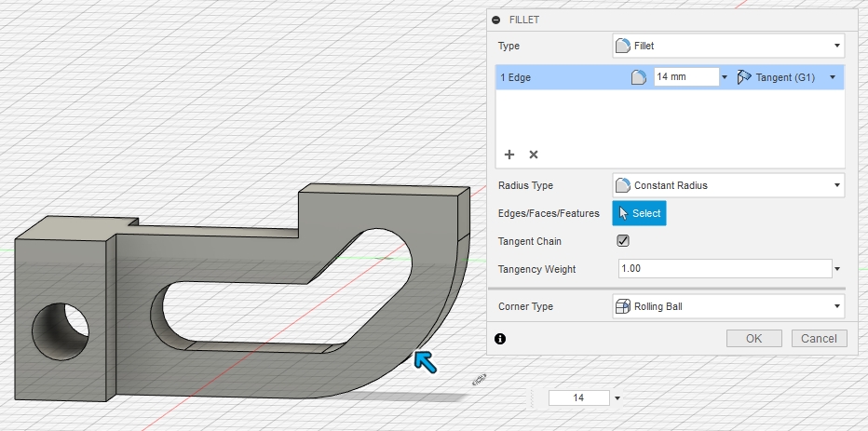This screenshot has height=431, width=868.
Task: Click the radius icon in edge row
Action: tap(639, 77)
